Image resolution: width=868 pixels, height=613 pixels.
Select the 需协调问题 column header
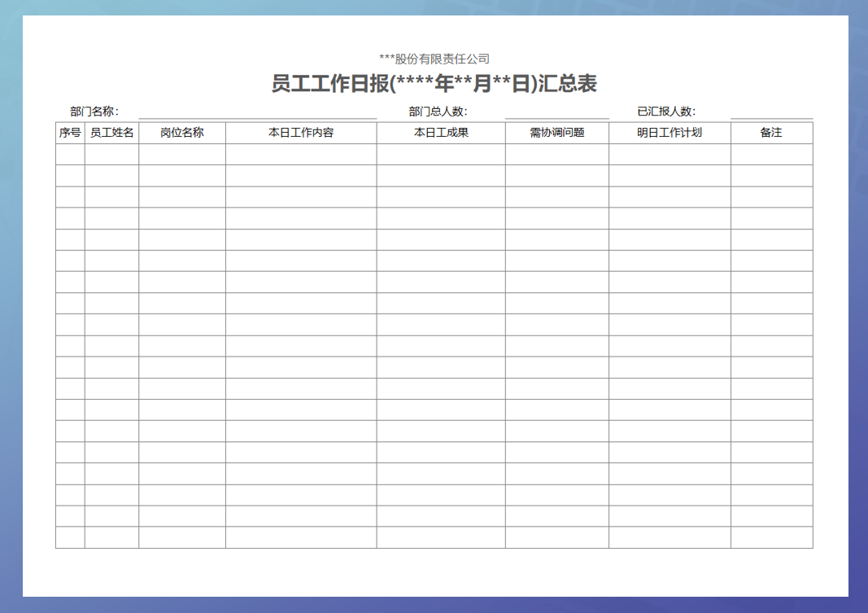tap(559, 133)
